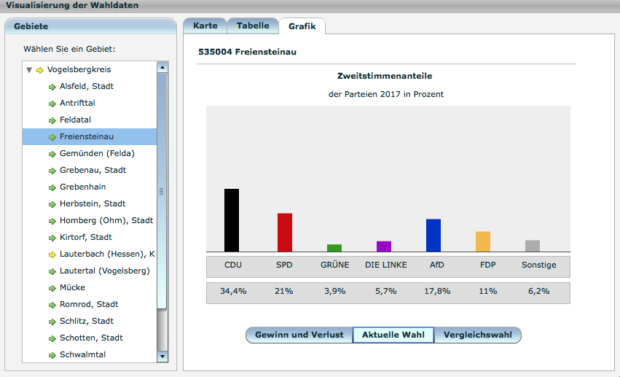Click the green arrow icon next to Kirtorf, Stadt
Image resolution: width=620 pixels, height=377 pixels.
(x=52, y=238)
